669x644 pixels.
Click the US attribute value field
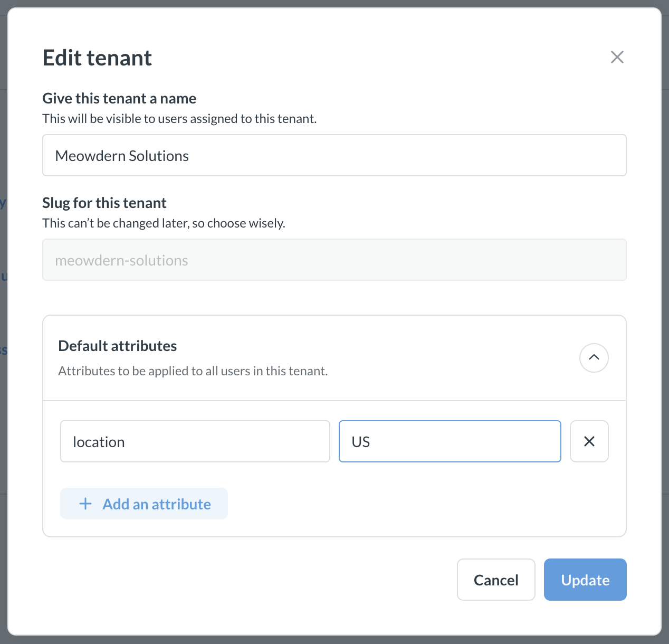[x=449, y=441]
